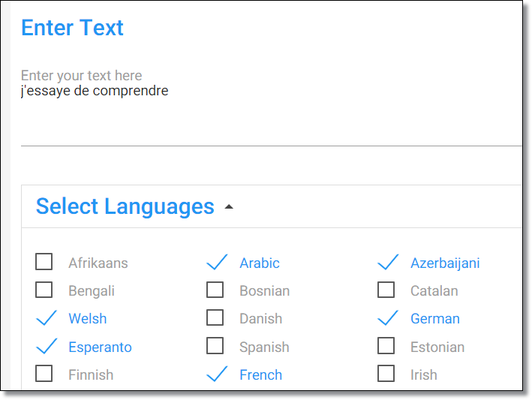Check the Finnish language box
532x400 pixels.
(44, 374)
